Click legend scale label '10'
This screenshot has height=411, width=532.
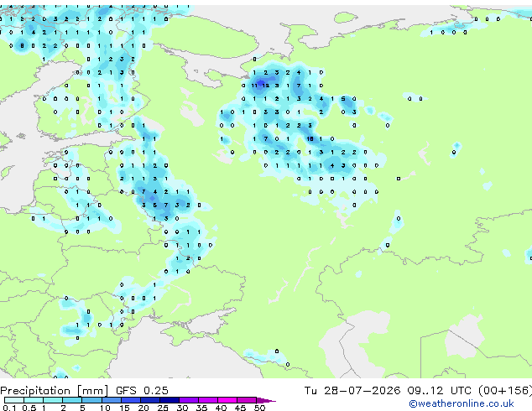[105, 408]
